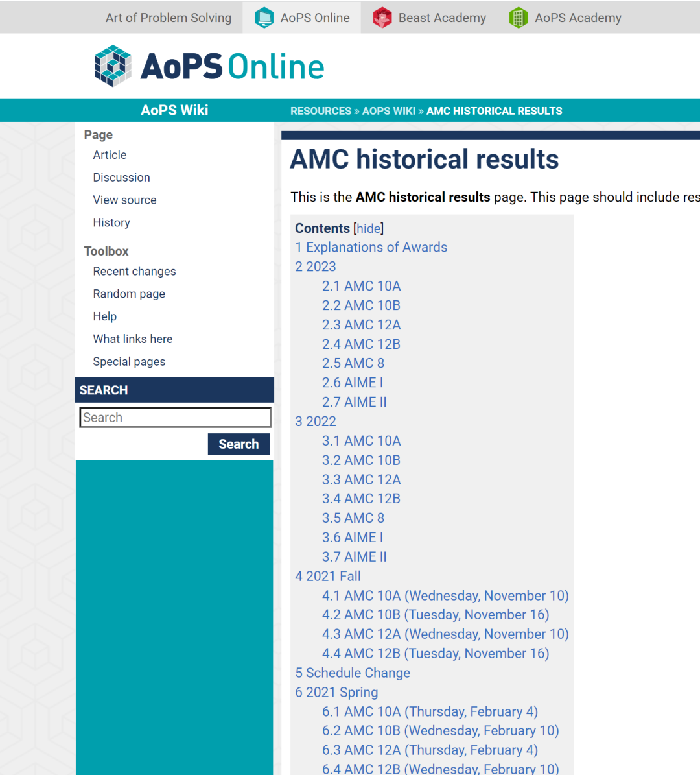Jump to 6.2 AMC 10B February 10
Viewport: 700px width, 775px height.
coord(440,731)
